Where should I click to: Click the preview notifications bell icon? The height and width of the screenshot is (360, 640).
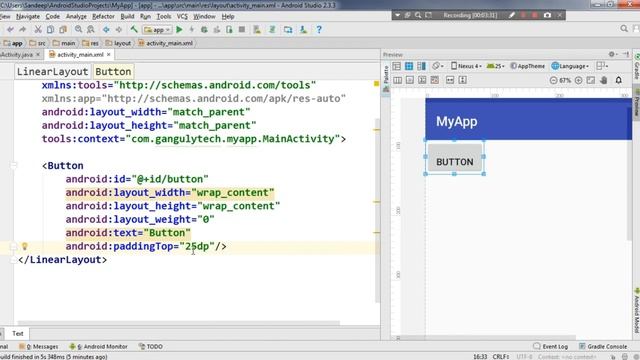(x=618, y=80)
